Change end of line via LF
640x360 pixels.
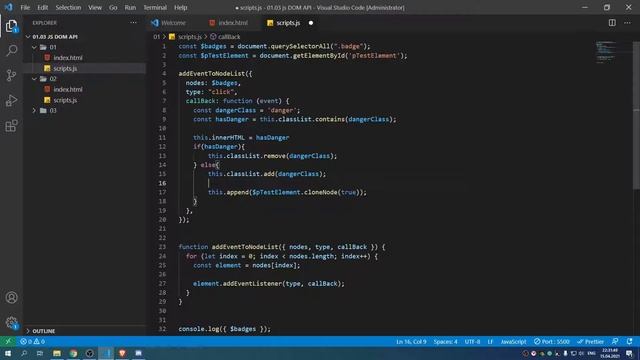tap(490, 341)
